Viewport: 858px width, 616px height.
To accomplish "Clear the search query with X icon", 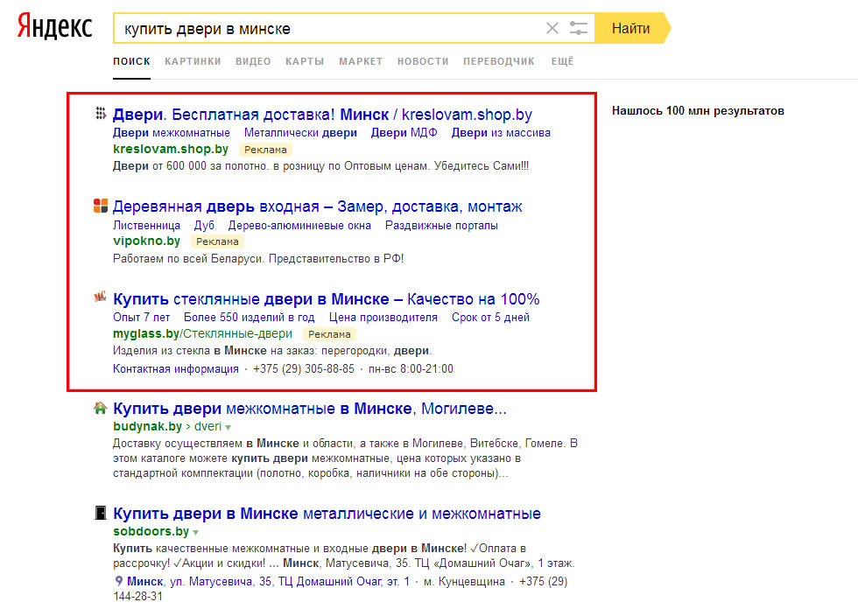I will [552, 28].
